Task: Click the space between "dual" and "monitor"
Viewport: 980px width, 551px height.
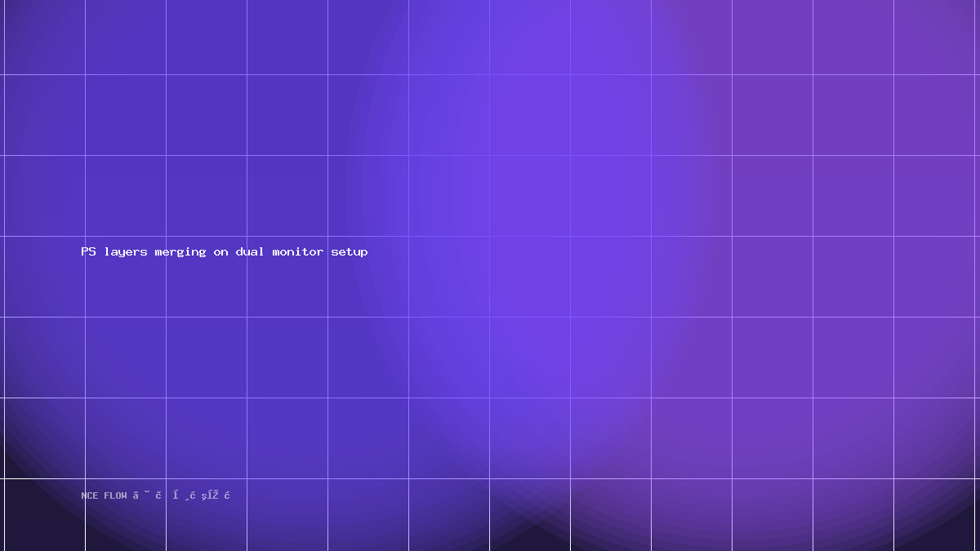Action: [269, 251]
